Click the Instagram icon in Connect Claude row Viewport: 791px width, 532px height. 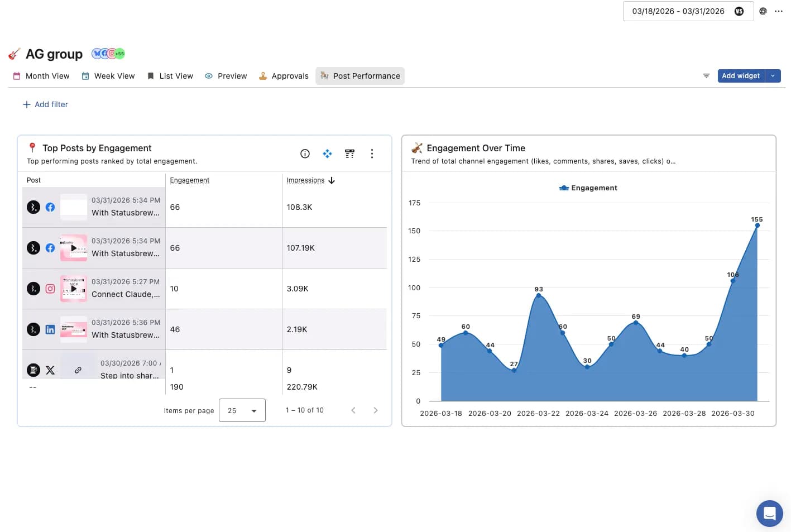[x=50, y=289]
